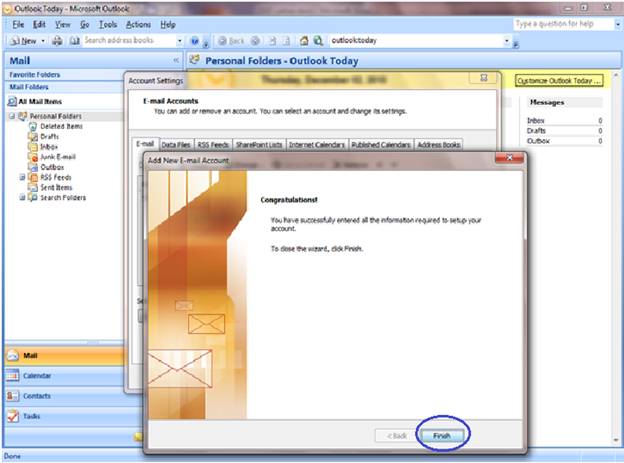Collapse the Personal Folders tree node
Viewport: 624px width, 463px height.
(12, 116)
